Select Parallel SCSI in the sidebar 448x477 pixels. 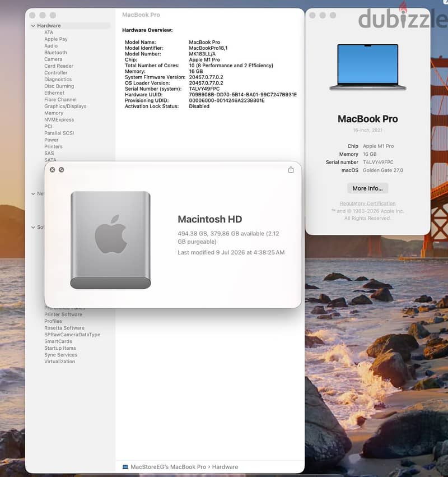[x=59, y=133]
